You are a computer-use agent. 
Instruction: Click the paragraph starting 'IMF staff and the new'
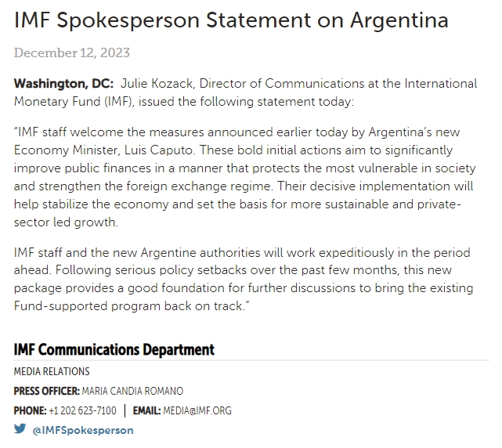[x=244, y=277]
